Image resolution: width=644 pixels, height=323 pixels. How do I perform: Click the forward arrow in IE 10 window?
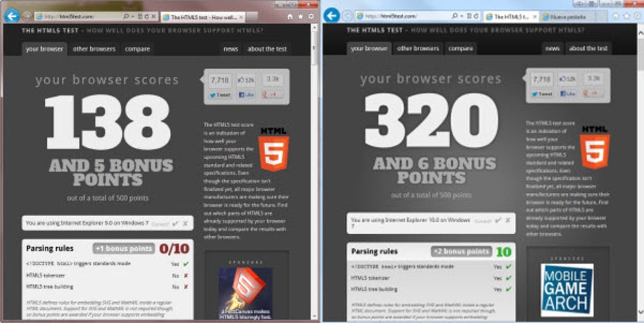click(347, 16)
